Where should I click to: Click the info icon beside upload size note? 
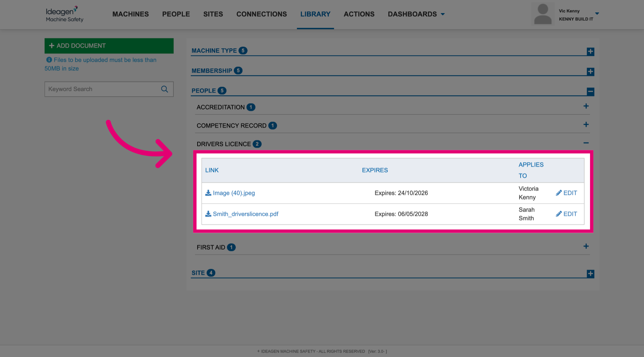click(x=49, y=60)
